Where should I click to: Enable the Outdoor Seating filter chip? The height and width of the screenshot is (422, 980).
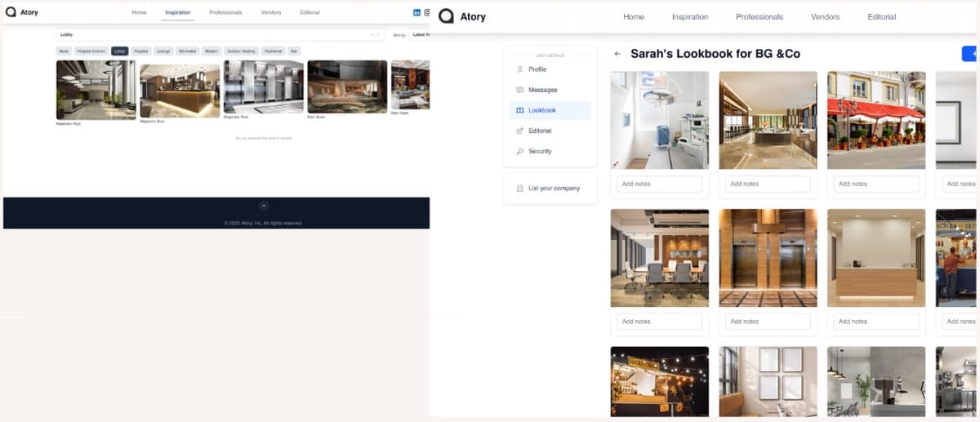[241, 51]
